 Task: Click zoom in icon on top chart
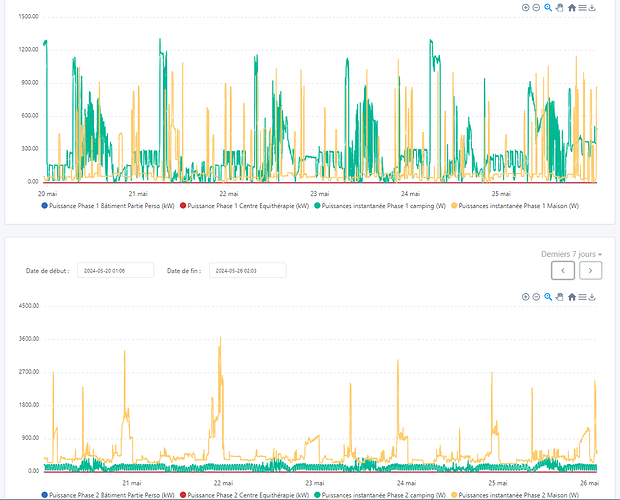(x=526, y=8)
